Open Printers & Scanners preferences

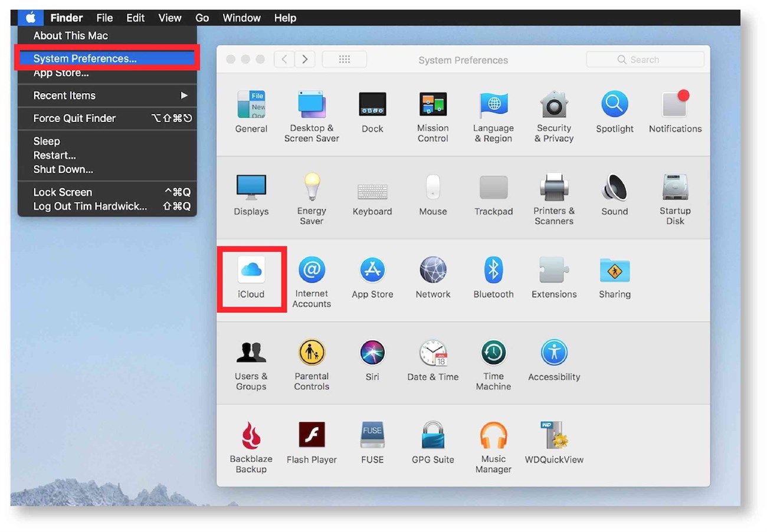pyautogui.click(x=554, y=199)
